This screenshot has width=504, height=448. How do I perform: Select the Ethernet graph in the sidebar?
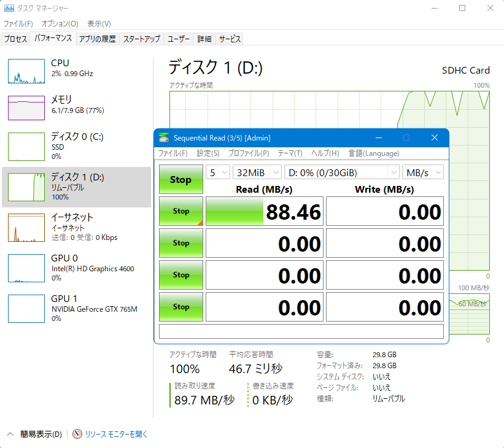[x=26, y=228]
